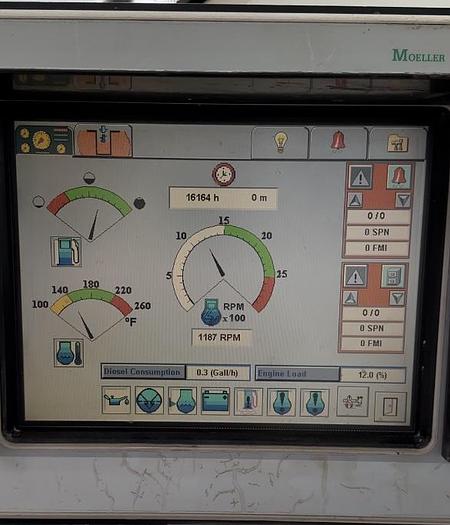Tap the engine icon with arrow
Image resolution: width=450 pixels, height=525 pixels.
coord(182,401)
